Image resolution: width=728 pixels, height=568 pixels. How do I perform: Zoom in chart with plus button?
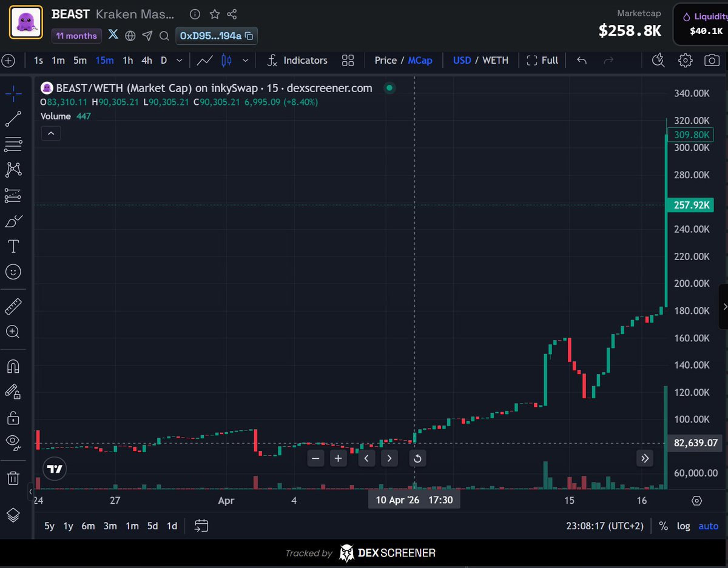pyautogui.click(x=339, y=458)
